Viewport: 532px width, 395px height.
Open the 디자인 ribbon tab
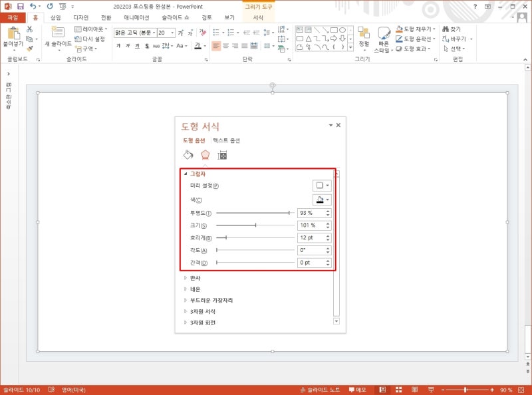[80, 17]
